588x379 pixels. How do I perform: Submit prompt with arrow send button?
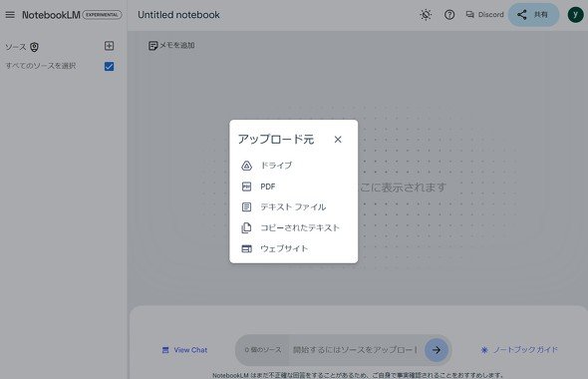pos(437,350)
